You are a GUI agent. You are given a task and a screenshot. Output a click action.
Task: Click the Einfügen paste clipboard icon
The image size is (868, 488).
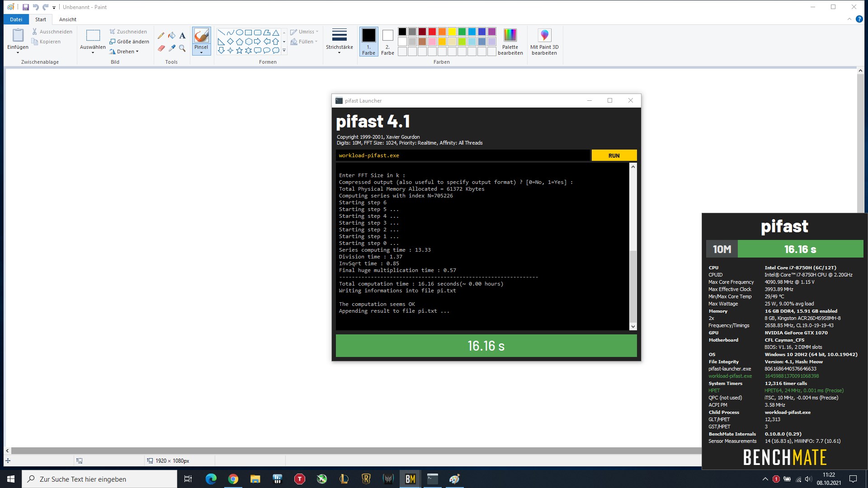click(x=18, y=35)
